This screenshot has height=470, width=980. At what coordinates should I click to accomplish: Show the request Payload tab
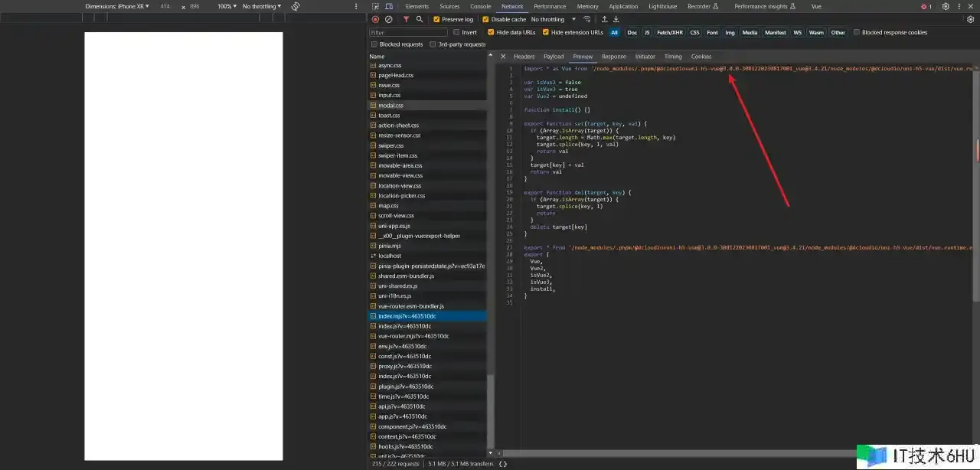[x=554, y=57]
